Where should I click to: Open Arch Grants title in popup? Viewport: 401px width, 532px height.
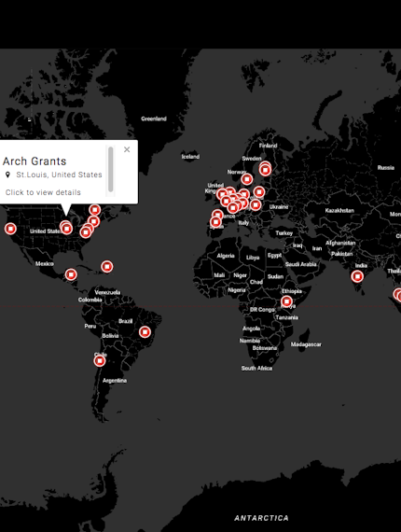tap(35, 161)
